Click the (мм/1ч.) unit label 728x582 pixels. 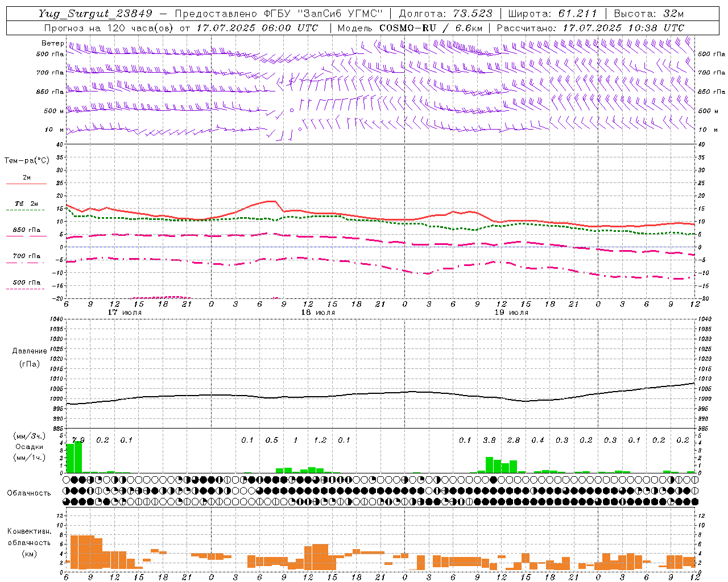pyautogui.click(x=29, y=457)
